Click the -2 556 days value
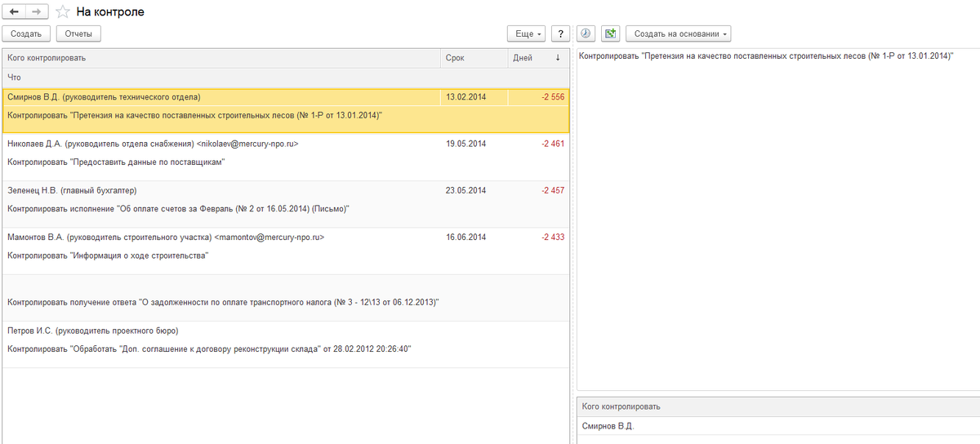The height and width of the screenshot is (444, 980). tap(552, 97)
